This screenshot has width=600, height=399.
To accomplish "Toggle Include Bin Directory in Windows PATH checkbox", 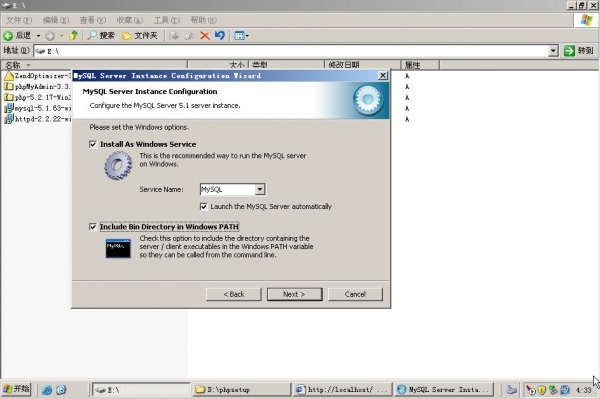I will 93,227.
